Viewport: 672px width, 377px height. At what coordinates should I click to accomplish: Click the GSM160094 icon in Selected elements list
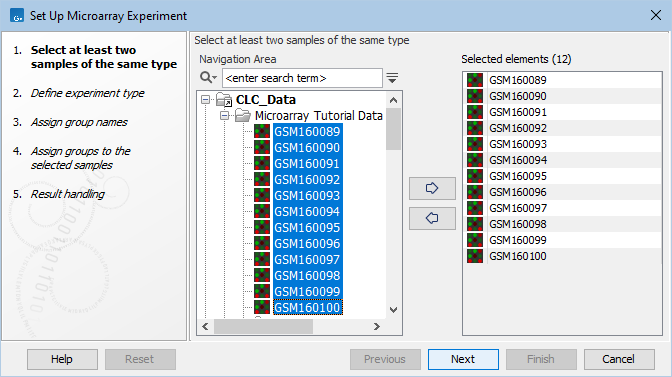click(475, 160)
